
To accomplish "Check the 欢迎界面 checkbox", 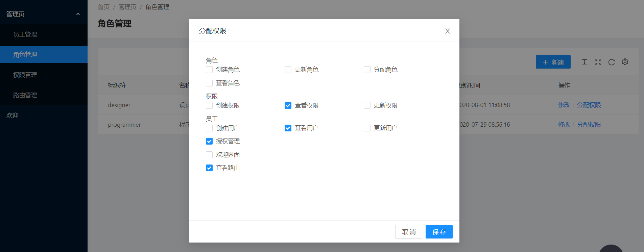I will point(209,155).
